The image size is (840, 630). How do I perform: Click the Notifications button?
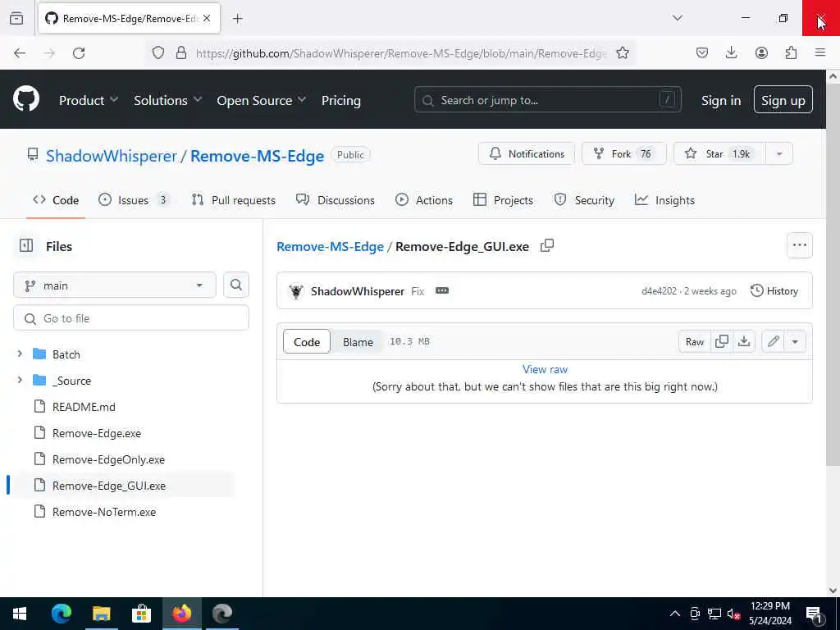(527, 153)
